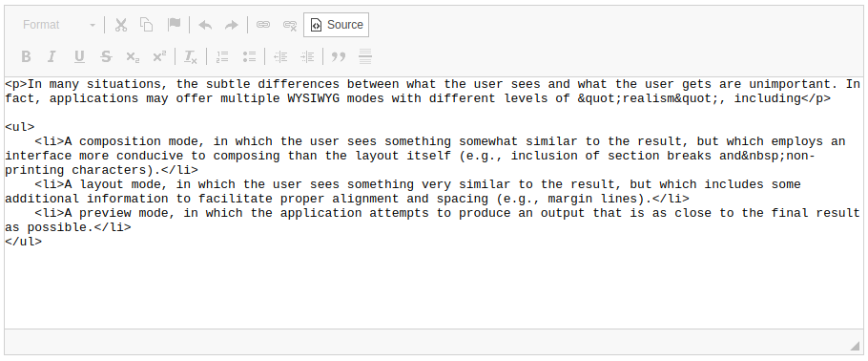This screenshot has width=868, height=361.
Task: Click the Copy icon
Action: coord(147,25)
